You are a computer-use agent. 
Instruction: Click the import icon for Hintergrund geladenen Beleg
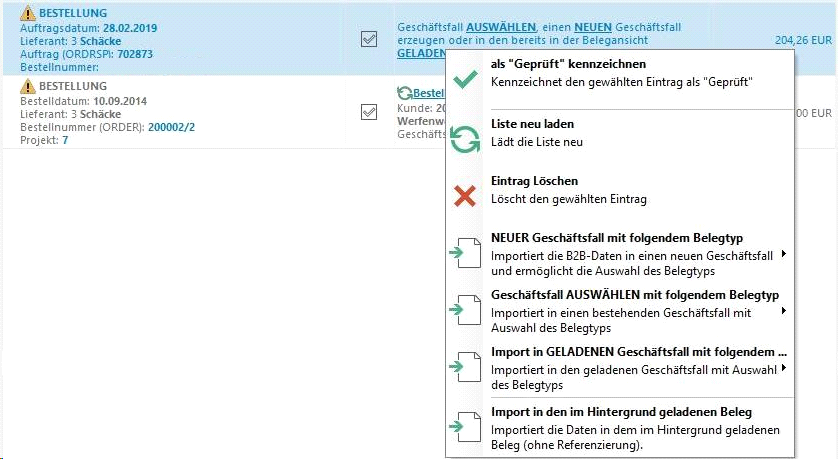pyautogui.click(x=465, y=427)
